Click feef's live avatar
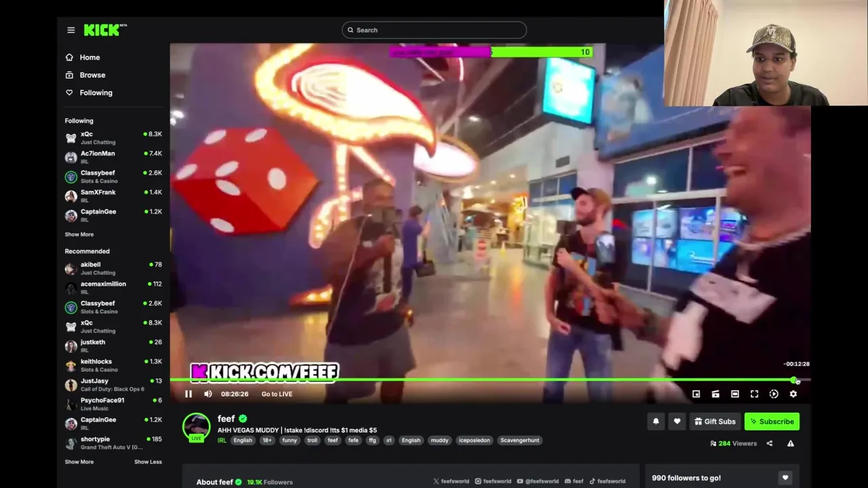This screenshot has height=488, width=868. pyautogui.click(x=196, y=427)
